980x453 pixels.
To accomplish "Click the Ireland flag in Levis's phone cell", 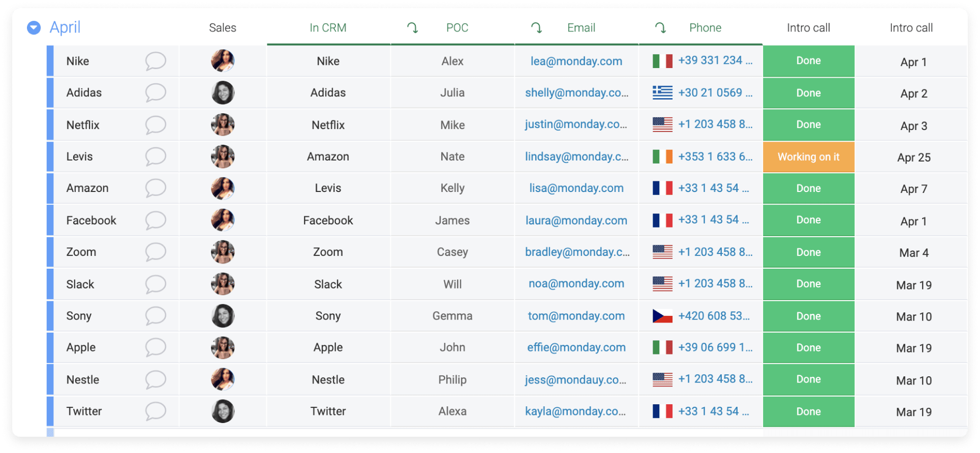I will (x=662, y=156).
